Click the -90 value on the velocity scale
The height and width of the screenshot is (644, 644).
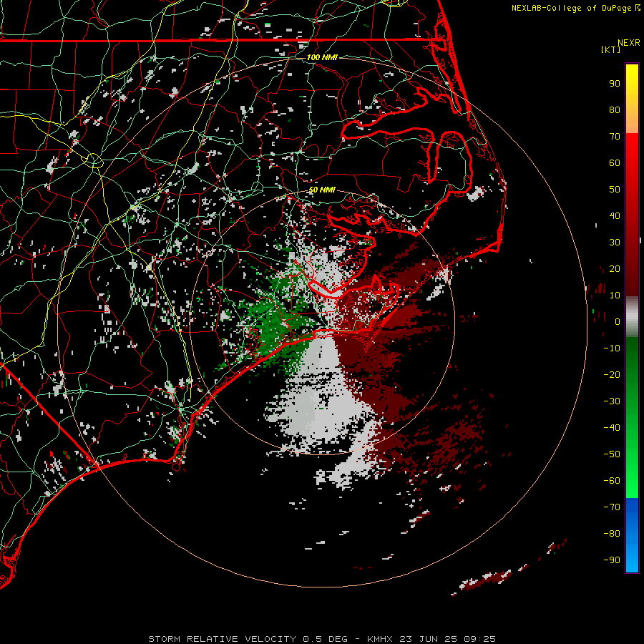(x=612, y=560)
